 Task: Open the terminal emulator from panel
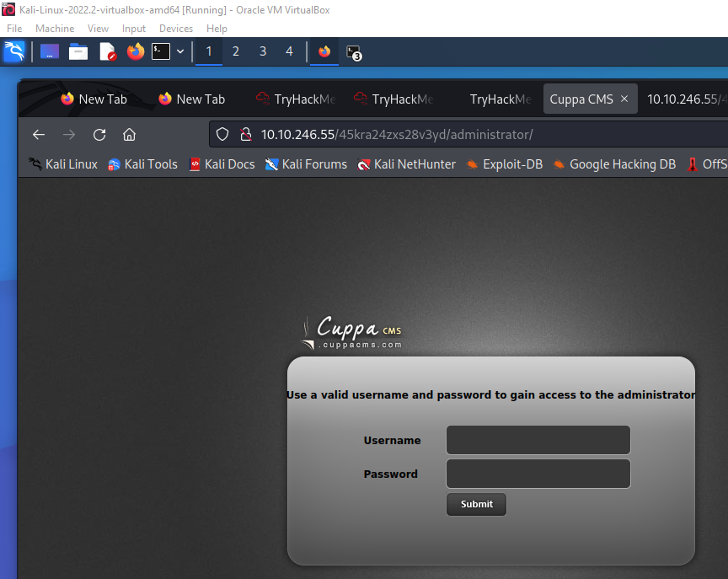pos(161,51)
